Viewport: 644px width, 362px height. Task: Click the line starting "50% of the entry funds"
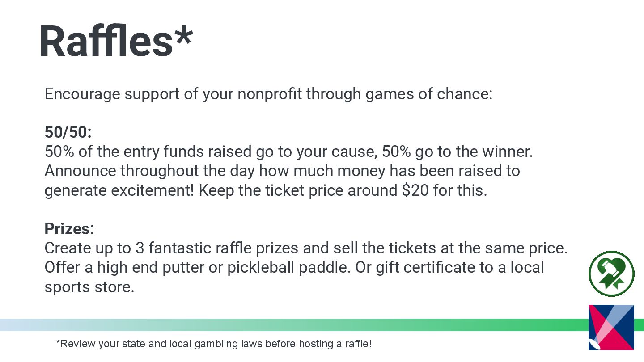point(288,152)
